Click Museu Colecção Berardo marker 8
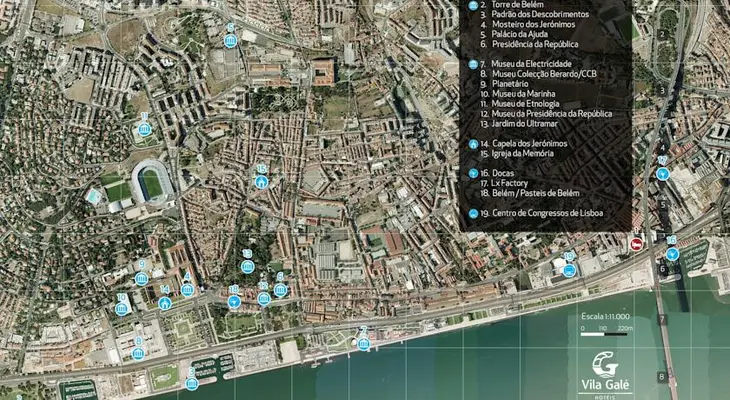 (138, 352)
